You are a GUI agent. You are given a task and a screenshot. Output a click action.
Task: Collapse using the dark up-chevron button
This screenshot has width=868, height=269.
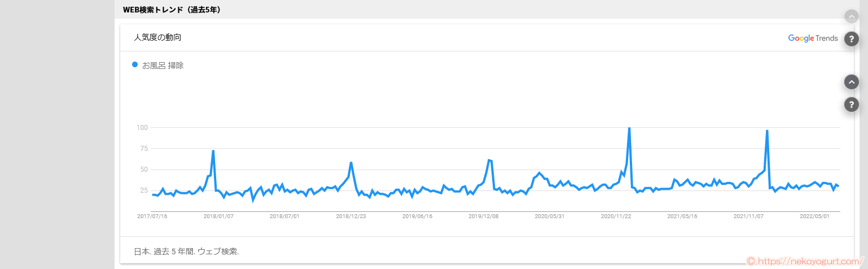click(851, 82)
